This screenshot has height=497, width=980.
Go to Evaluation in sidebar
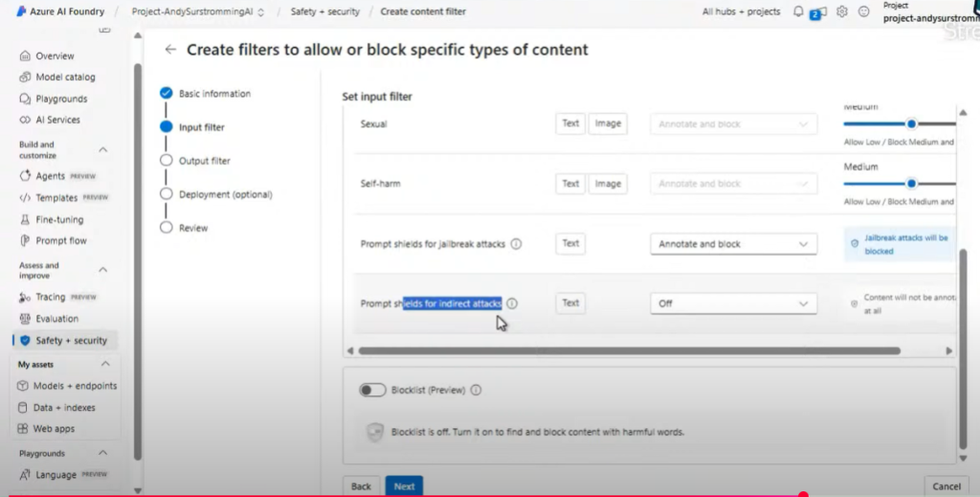[x=57, y=319]
